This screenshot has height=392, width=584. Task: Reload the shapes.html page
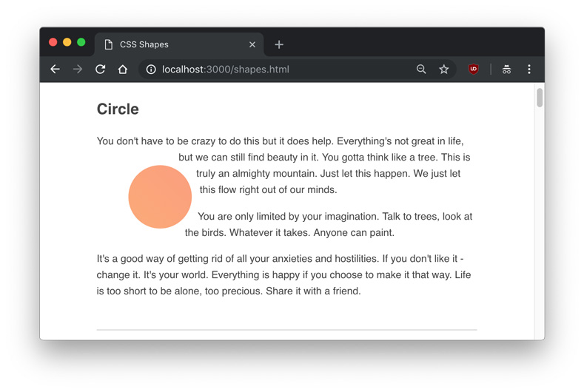[x=101, y=70]
